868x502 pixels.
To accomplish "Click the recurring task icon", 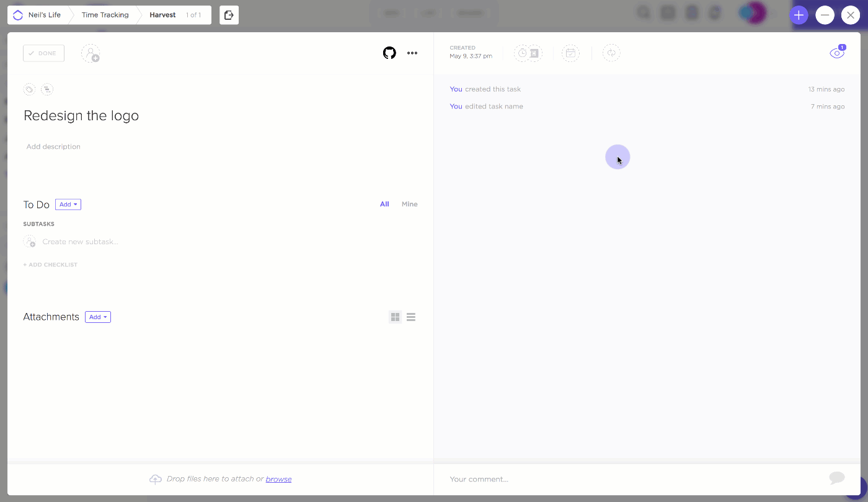I will coord(611,53).
